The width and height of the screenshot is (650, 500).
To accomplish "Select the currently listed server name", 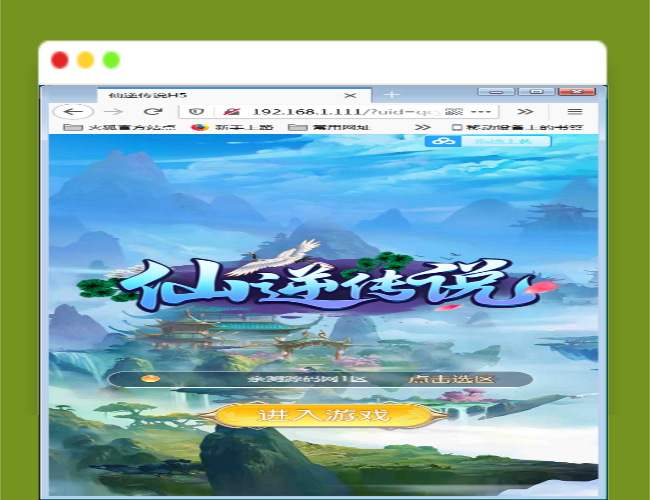I will point(307,379).
